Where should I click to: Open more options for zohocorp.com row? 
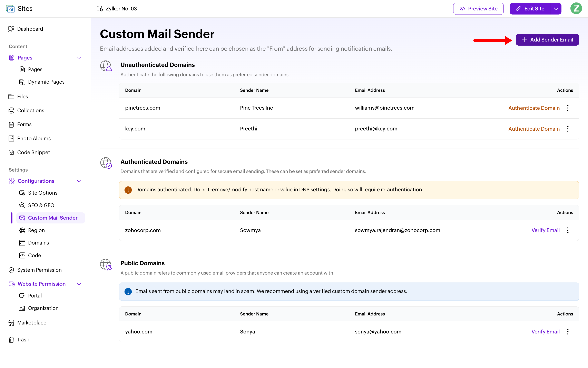tap(568, 230)
